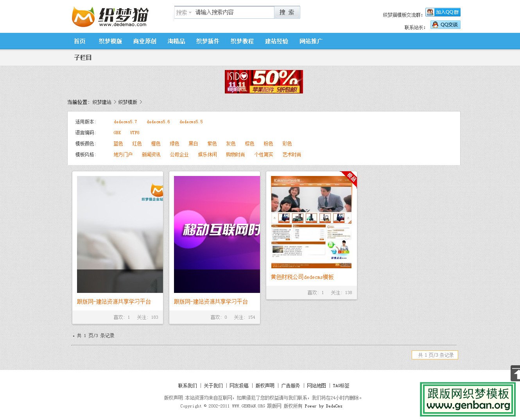Open the 首页 menu item
Viewport: 520px width, 420px height.
tap(79, 41)
